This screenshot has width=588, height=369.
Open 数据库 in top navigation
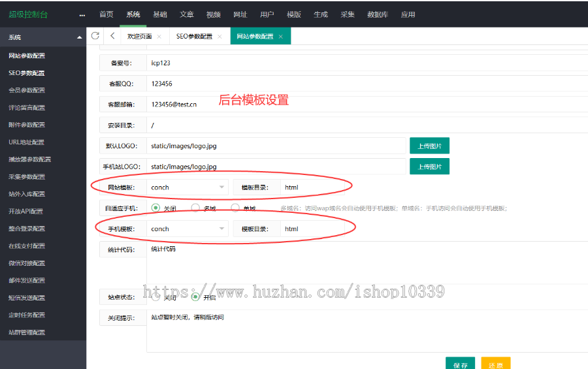click(x=378, y=14)
